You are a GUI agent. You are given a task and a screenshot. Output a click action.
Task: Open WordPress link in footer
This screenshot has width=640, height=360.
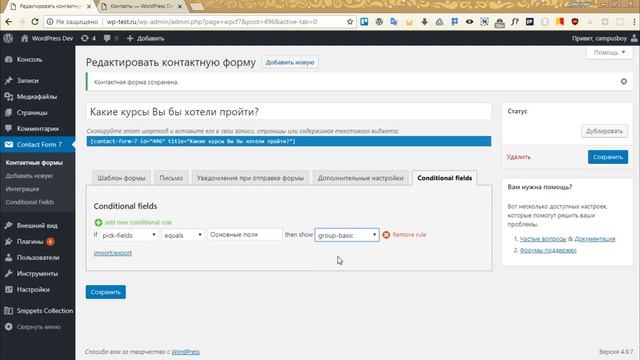(x=185, y=351)
